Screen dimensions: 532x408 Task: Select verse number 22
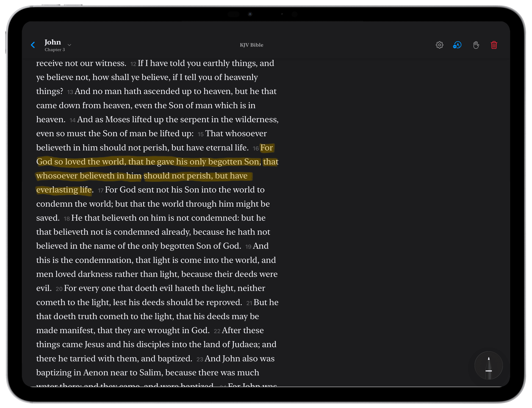[x=217, y=331]
